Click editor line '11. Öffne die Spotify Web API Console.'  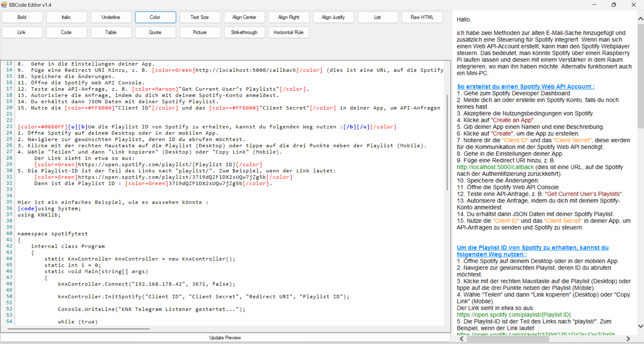(81, 83)
